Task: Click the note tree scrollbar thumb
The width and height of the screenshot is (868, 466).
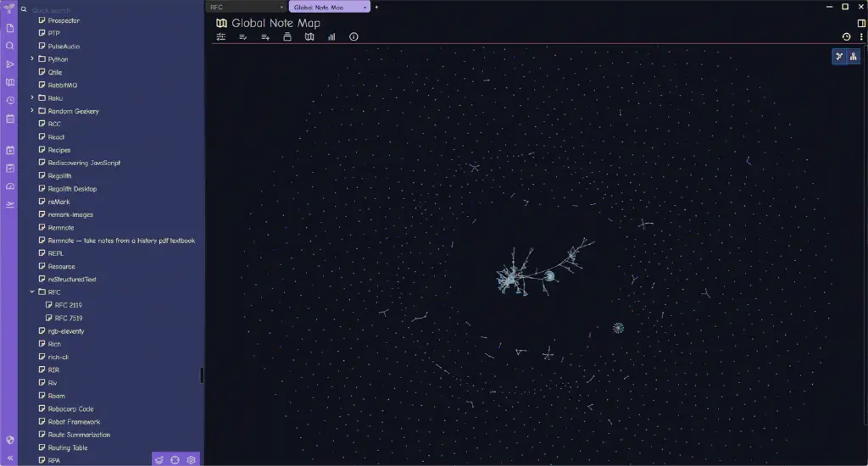Action: click(x=202, y=375)
